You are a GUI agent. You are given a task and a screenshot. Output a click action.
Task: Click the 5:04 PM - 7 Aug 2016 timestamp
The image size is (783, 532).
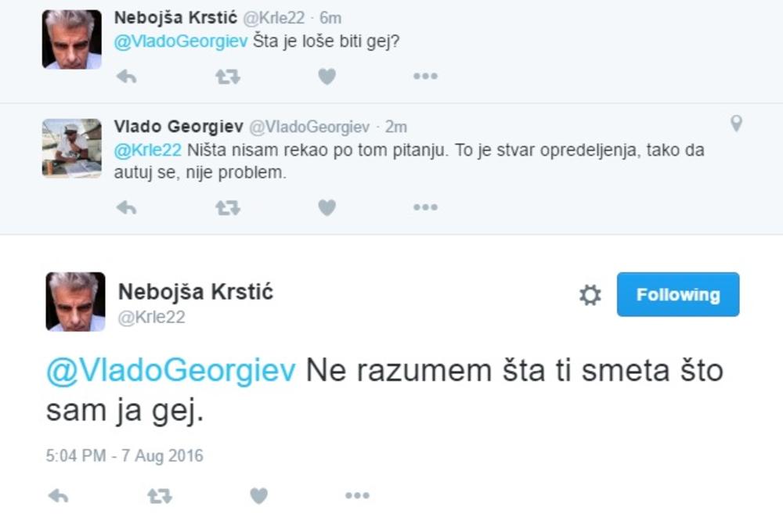[124, 456]
